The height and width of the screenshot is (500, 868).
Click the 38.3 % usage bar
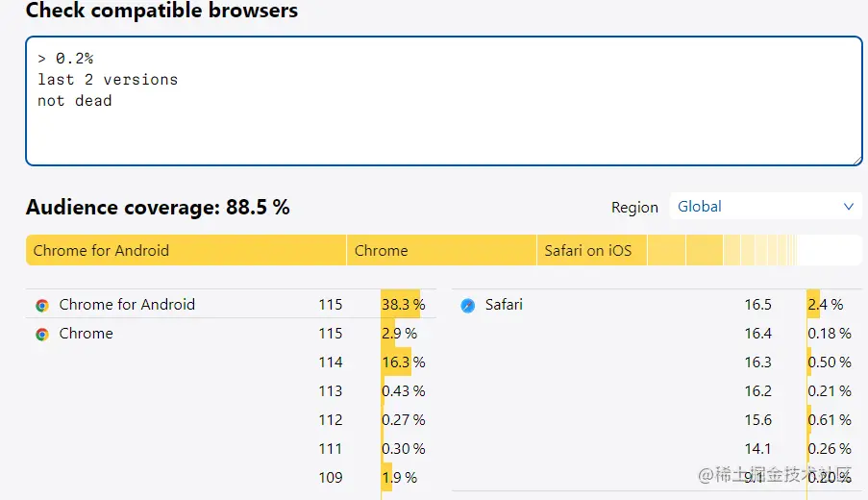403,305
